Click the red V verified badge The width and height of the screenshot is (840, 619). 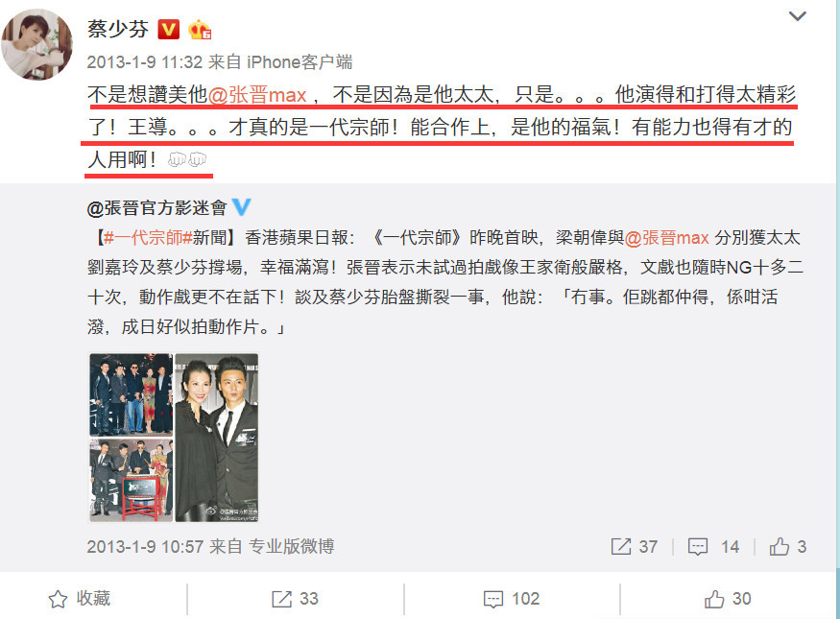click(x=168, y=30)
